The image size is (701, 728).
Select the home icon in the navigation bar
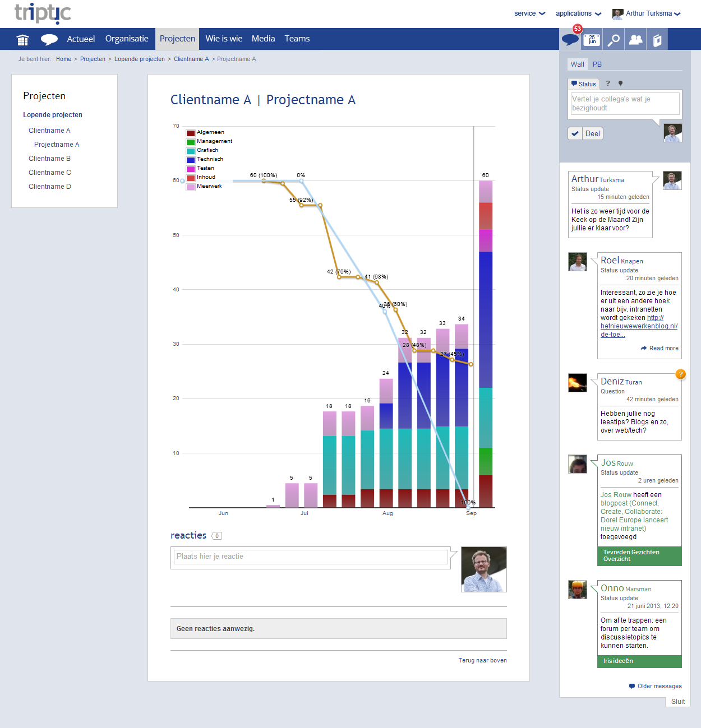point(22,39)
